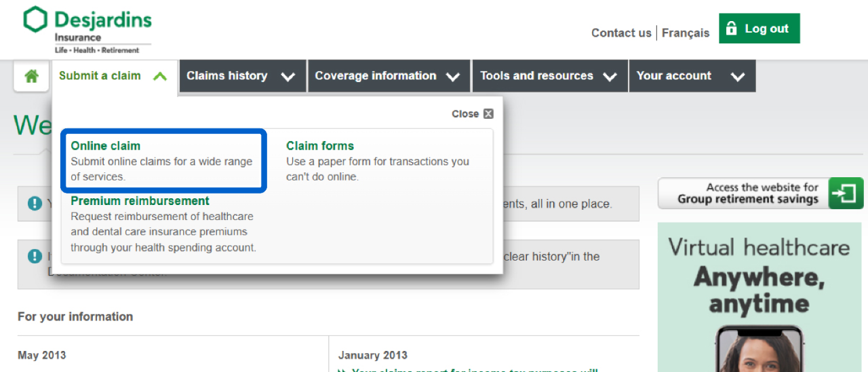The height and width of the screenshot is (372, 868).
Task: Click the green arrow door icon
Action: click(846, 193)
